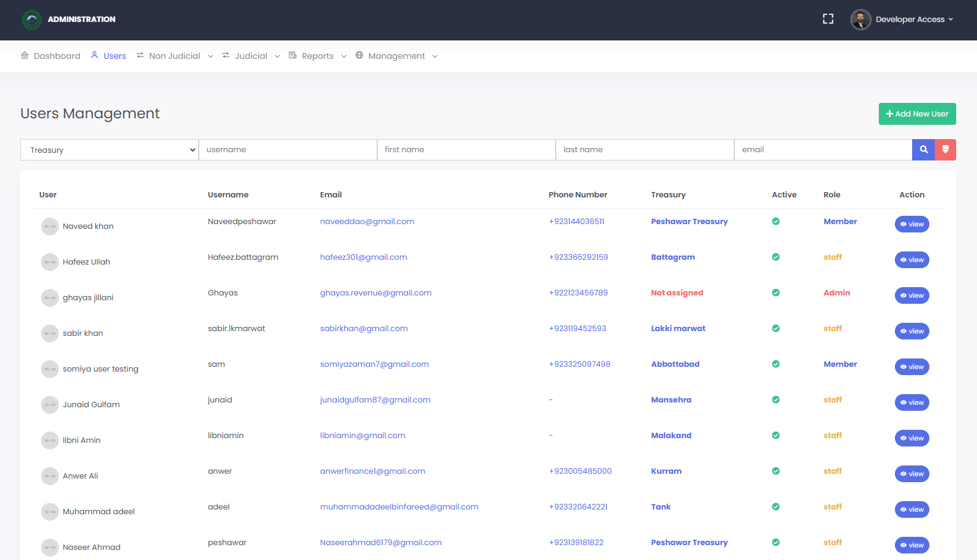The height and width of the screenshot is (560, 977).
Task: Focus the email filter field
Action: pyautogui.click(x=823, y=150)
